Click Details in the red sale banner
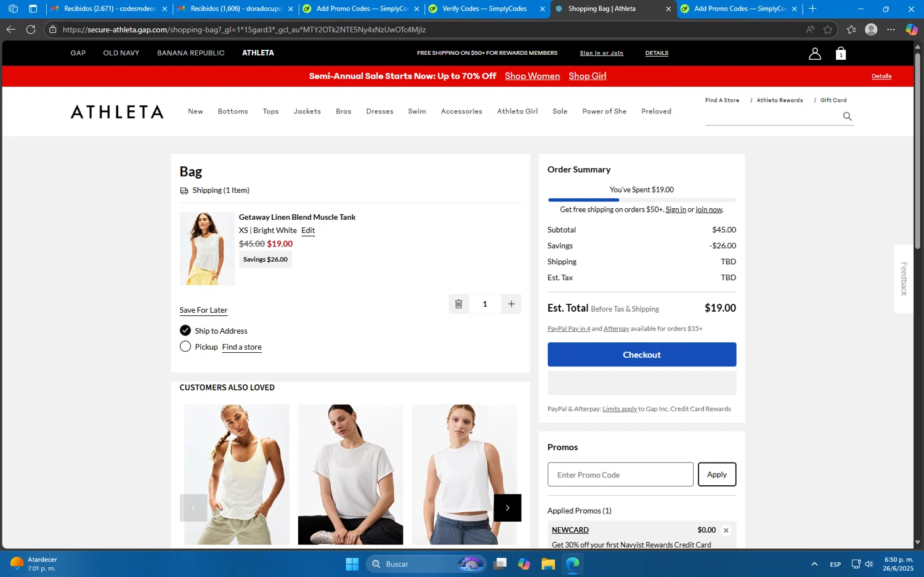 click(x=881, y=76)
